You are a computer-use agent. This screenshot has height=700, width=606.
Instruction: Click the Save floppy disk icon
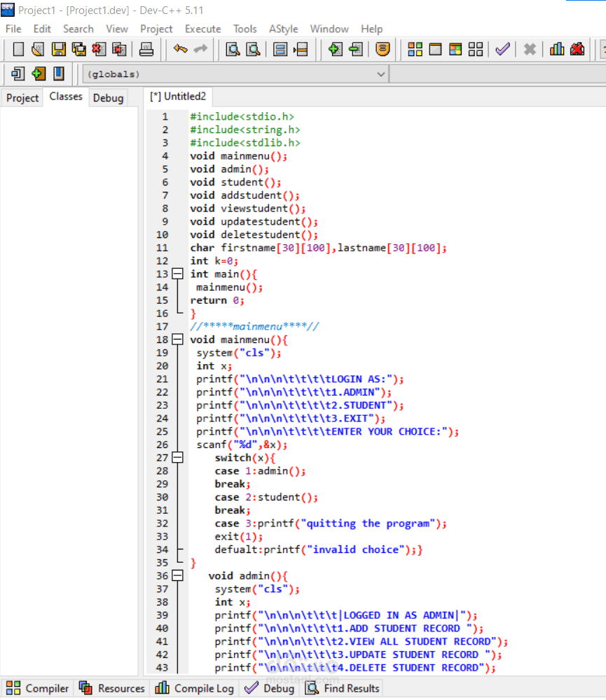pos(59,49)
